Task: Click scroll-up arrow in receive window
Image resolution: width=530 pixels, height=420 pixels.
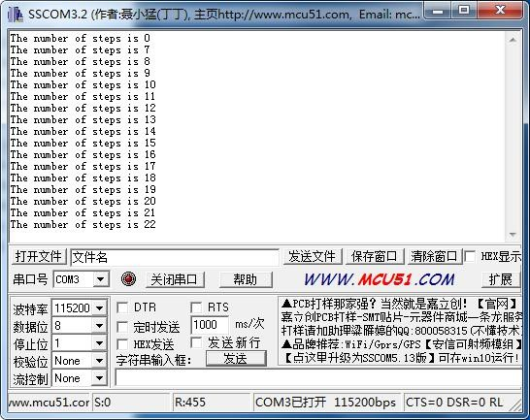Action: pos(513,40)
